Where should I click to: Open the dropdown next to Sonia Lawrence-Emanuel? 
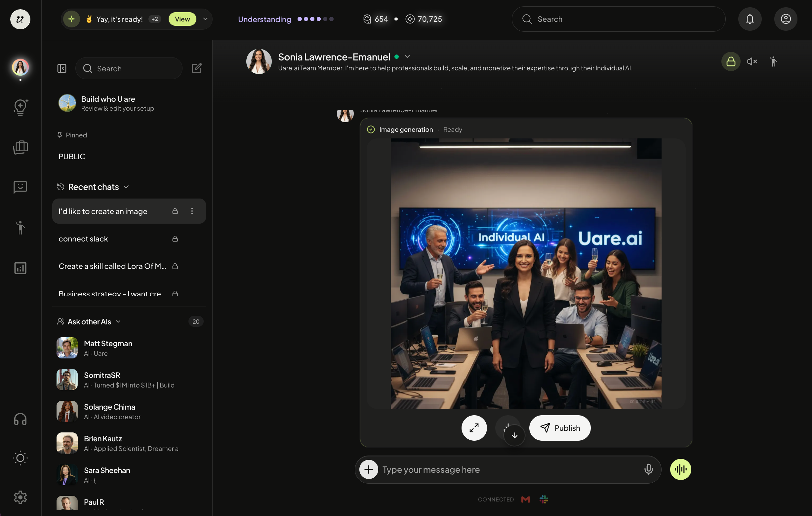(x=407, y=56)
